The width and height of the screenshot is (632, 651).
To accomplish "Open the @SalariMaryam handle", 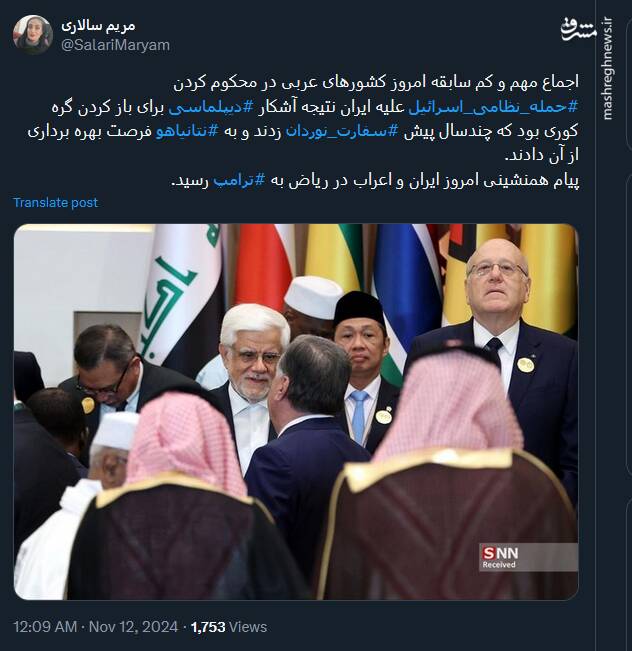I will [115, 45].
